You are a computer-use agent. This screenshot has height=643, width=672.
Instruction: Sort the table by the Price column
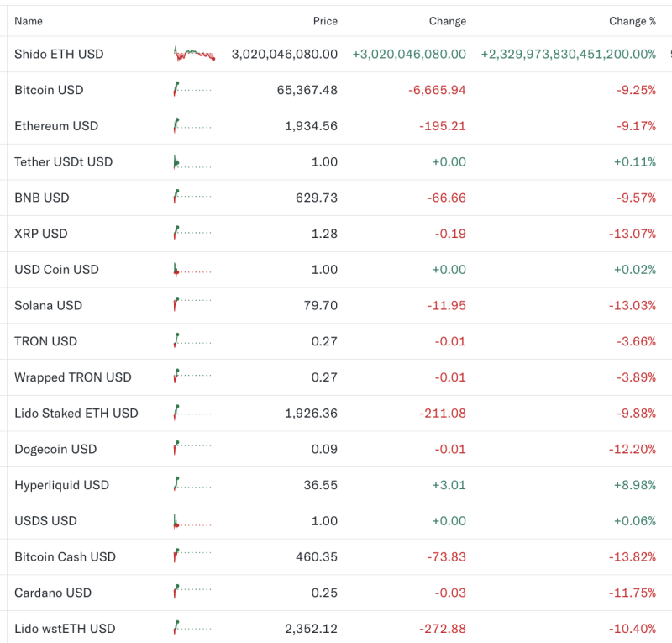point(325,21)
